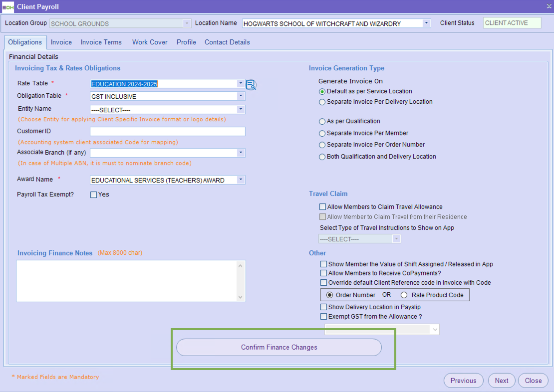Open the Work Cover tab
This screenshot has width=554, height=392.
tap(150, 42)
